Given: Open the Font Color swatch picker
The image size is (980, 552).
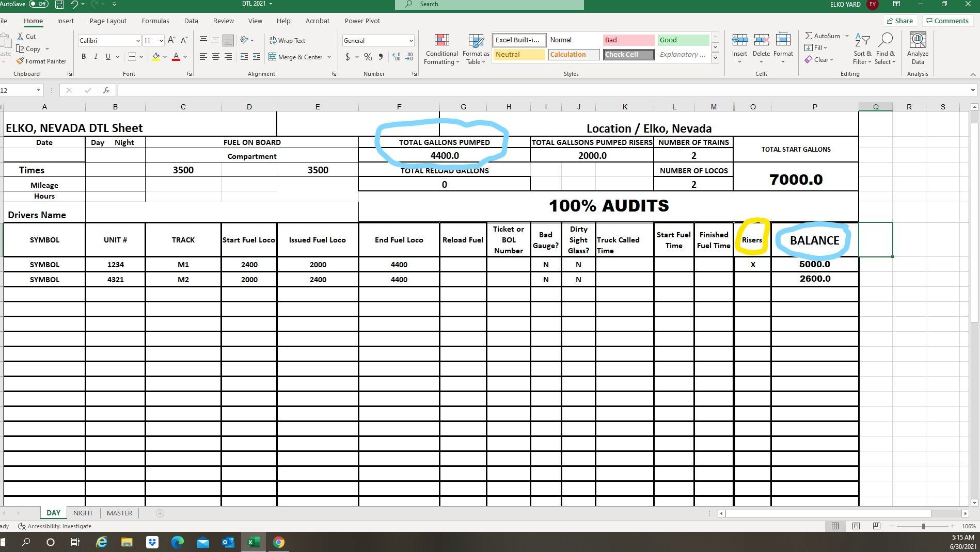Looking at the screenshot, I should click(x=184, y=57).
